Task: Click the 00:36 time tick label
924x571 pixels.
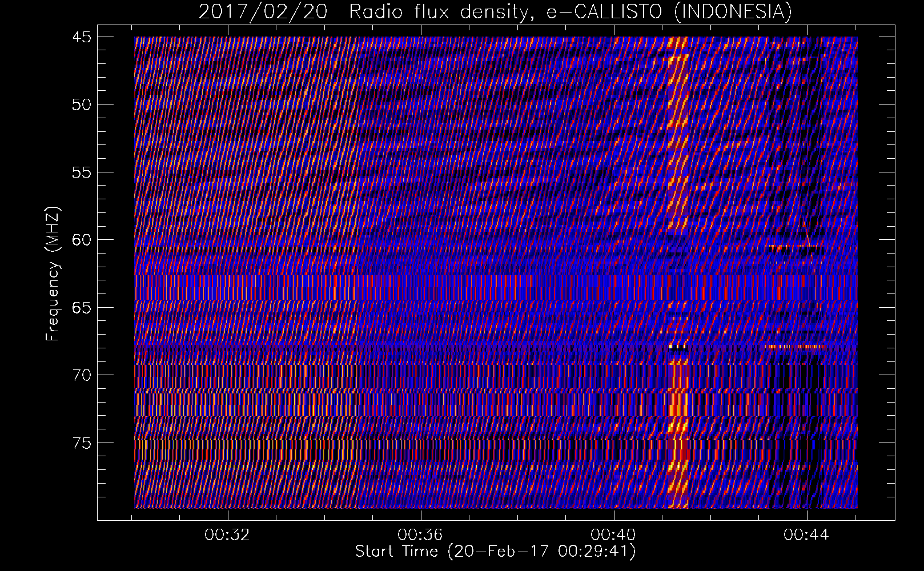Action: point(420,535)
